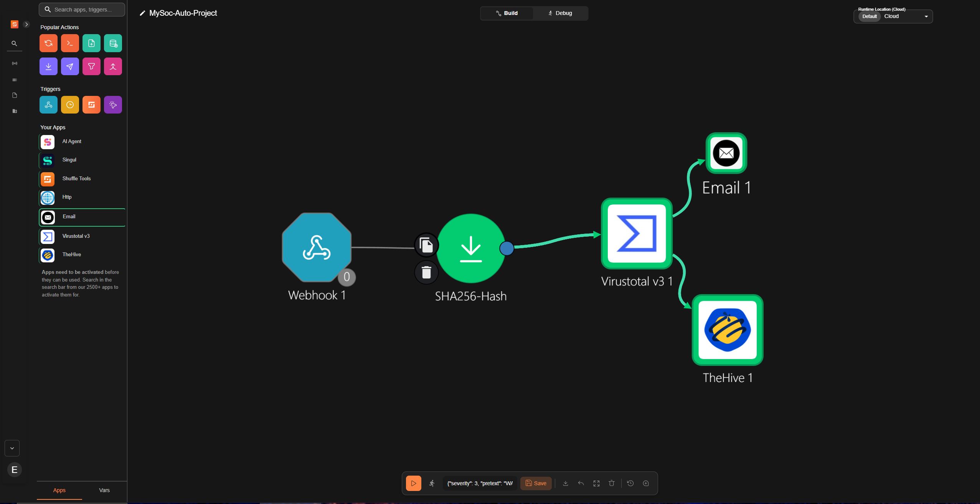The width and height of the screenshot is (980, 504).
Task: Pick the yellow clock Schedule trigger
Action: click(x=70, y=105)
